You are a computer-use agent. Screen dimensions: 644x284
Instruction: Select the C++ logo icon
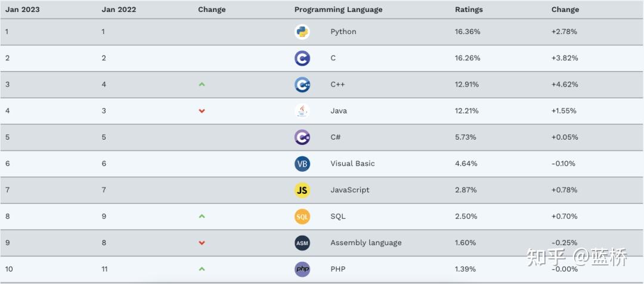coord(302,84)
